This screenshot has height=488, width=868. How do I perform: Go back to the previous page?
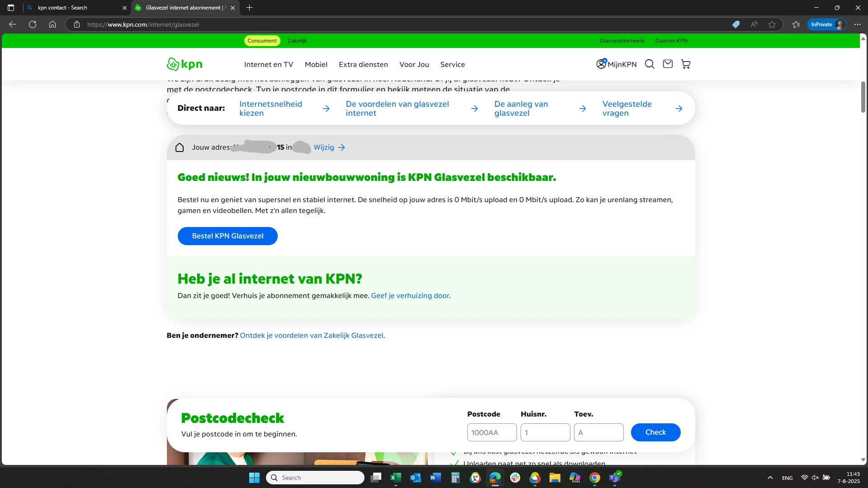click(x=13, y=24)
